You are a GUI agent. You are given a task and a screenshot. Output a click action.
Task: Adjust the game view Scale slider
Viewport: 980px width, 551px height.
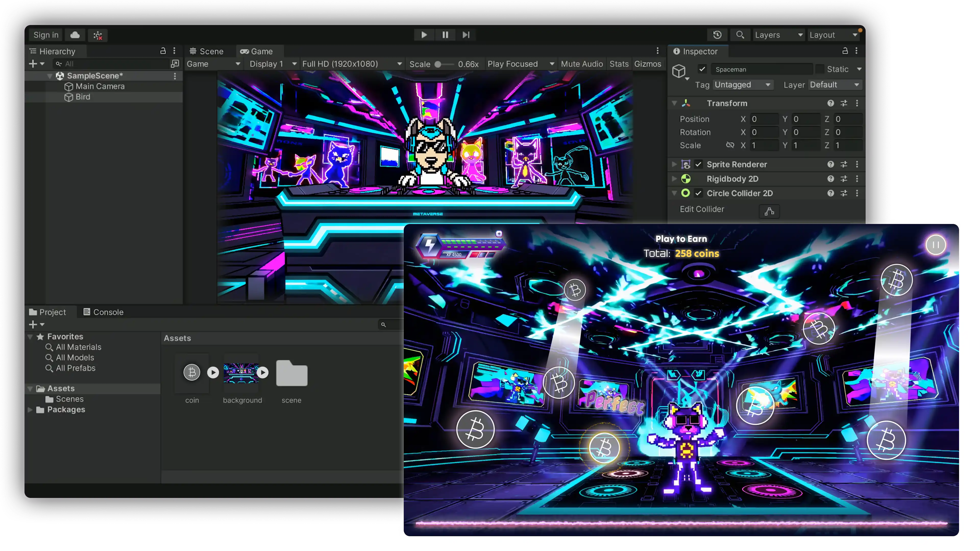(438, 64)
